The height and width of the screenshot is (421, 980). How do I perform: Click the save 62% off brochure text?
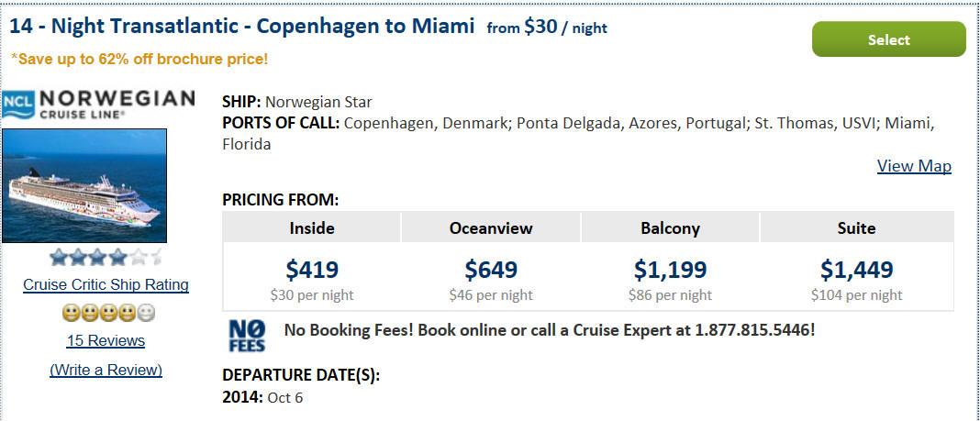pyautogui.click(x=139, y=60)
